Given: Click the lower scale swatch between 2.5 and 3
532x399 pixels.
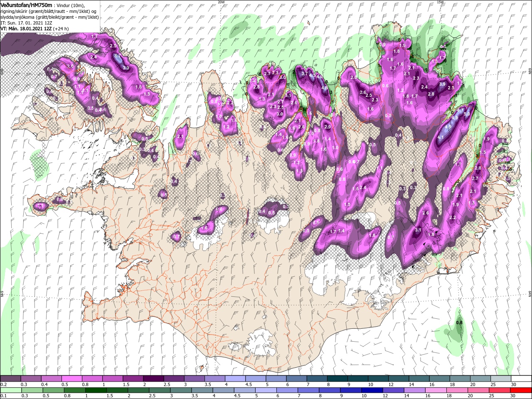Looking at the screenshot, I should pyautogui.click(x=160, y=390).
